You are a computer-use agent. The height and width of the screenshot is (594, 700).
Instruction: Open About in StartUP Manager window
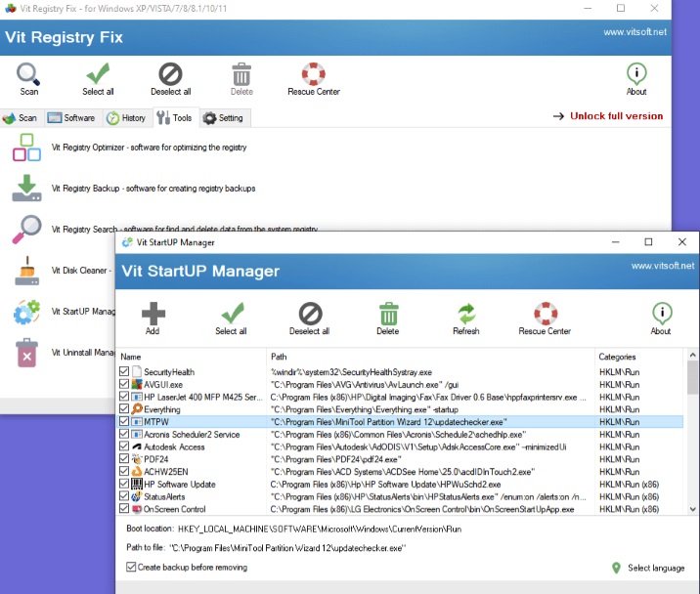point(661,315)
